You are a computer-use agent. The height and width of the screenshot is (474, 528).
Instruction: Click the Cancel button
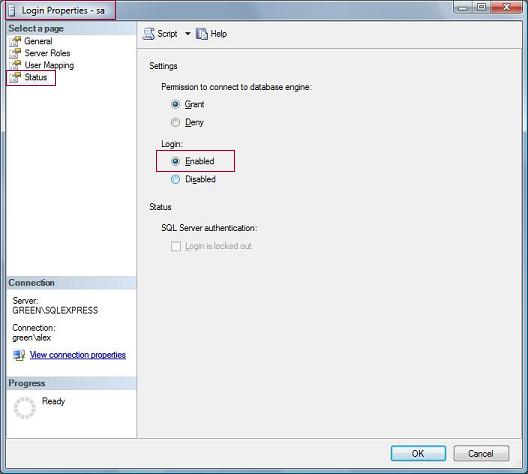pyautogui.click(x=481, y=453)
